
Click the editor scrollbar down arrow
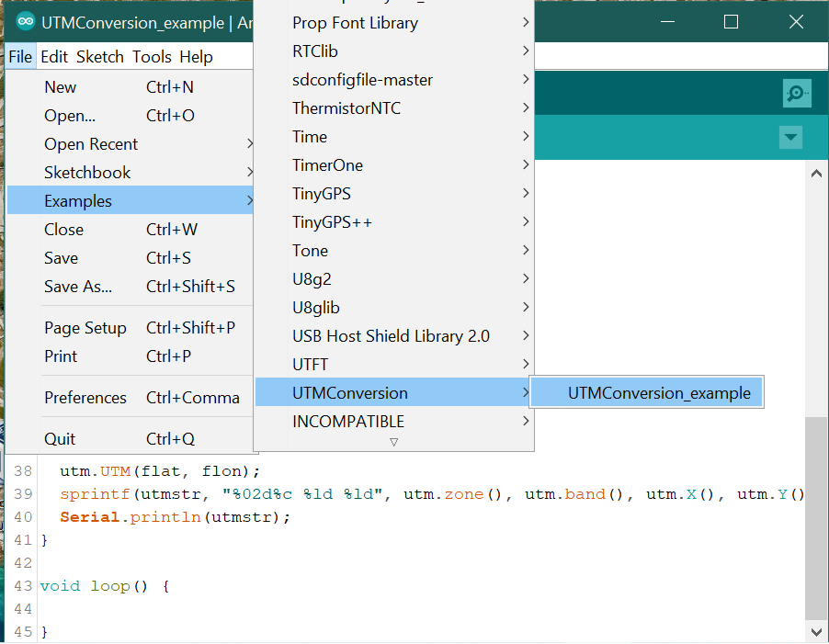pyautogui.click(x=816, y=632)
